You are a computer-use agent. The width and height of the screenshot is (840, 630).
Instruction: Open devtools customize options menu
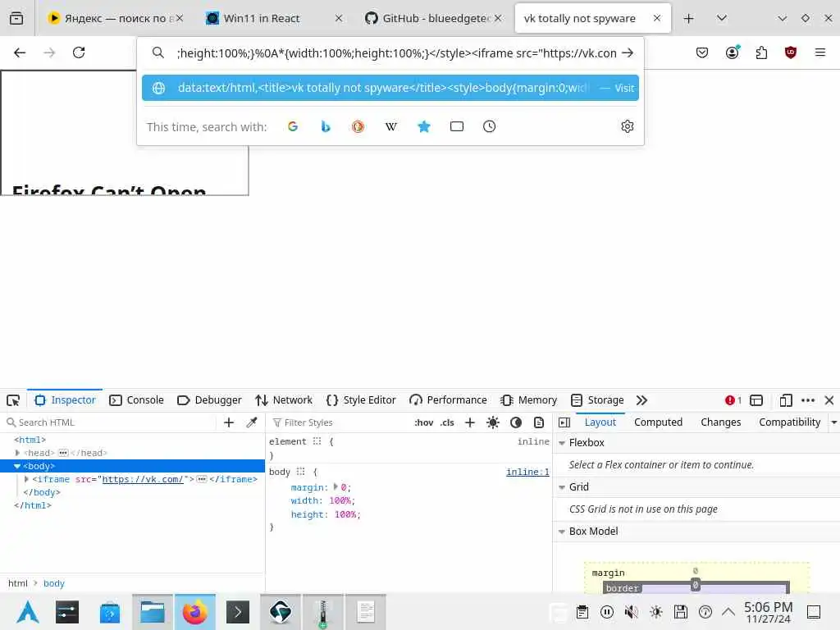(x=808, y=400)
